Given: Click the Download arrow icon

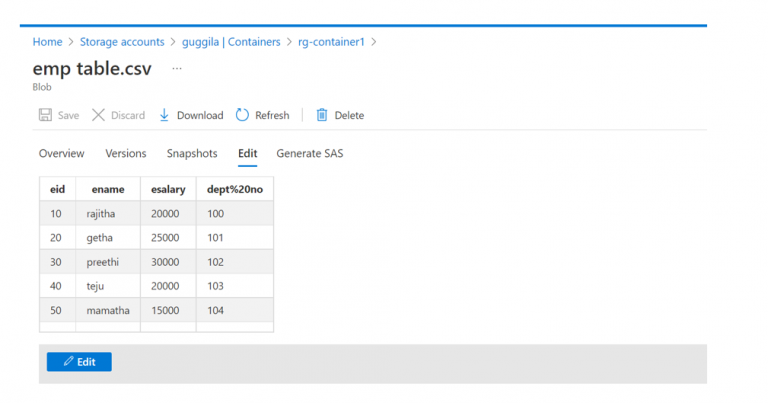Looking at the screenshot, I should pos(165,115).
